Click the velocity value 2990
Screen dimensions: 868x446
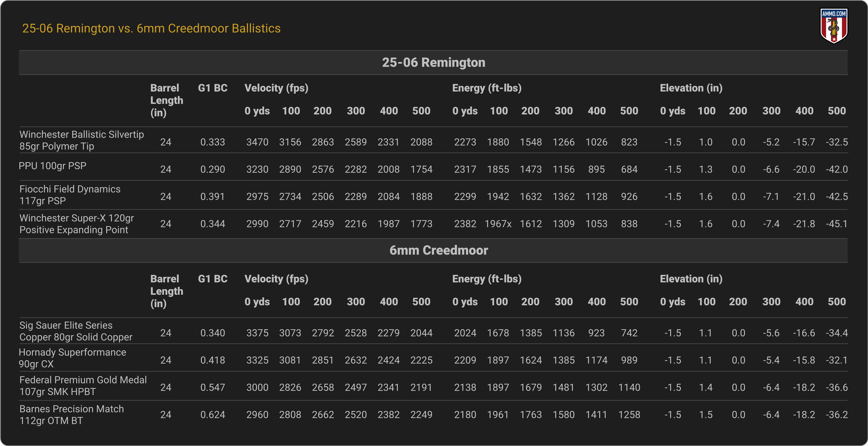coord(257,224)
